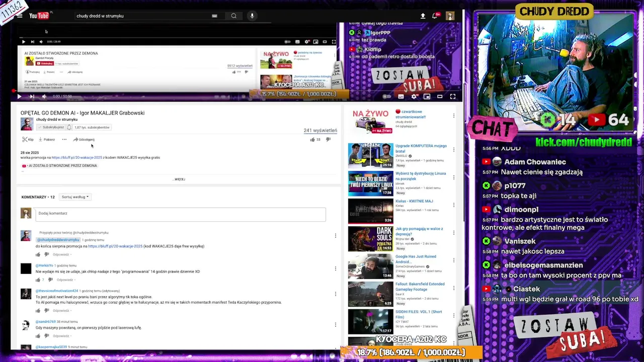Open options menu for @thevoiceofmotivation424 comment
Screen dimensions: 644x362
coord(336,294)
